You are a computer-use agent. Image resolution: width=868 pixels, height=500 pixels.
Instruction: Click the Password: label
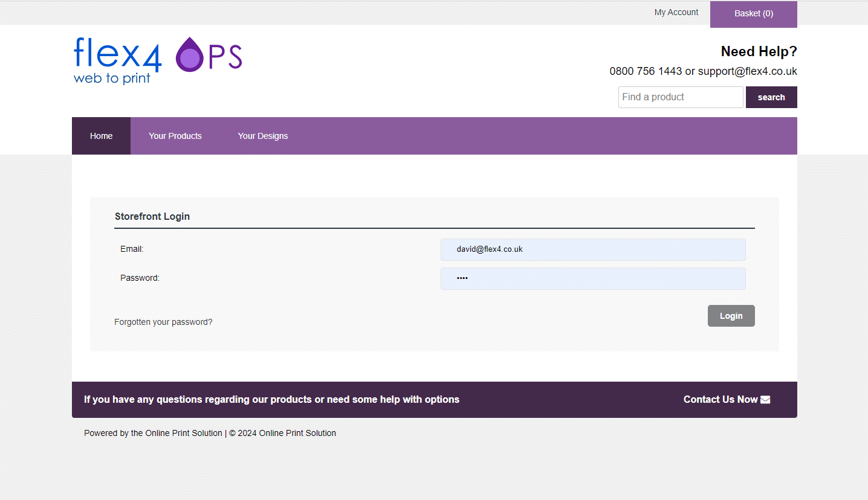coord(140,278)
